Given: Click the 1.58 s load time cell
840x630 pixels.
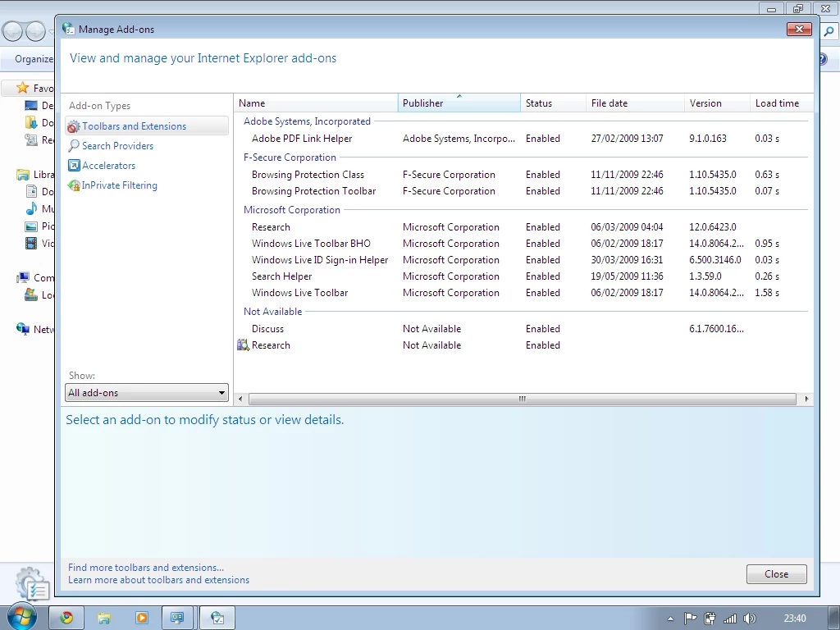Looking at the screenshot, I should coord(767,293).
